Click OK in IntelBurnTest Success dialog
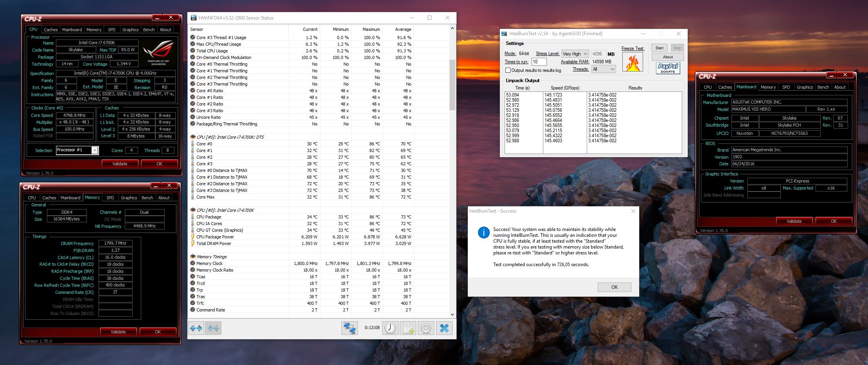868x365 pixels. pos(614,287)
